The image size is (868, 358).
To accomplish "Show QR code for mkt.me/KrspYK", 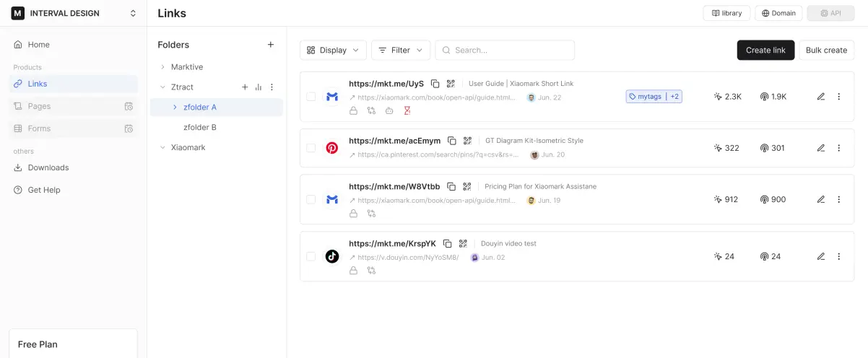I will tap(464, 243).
